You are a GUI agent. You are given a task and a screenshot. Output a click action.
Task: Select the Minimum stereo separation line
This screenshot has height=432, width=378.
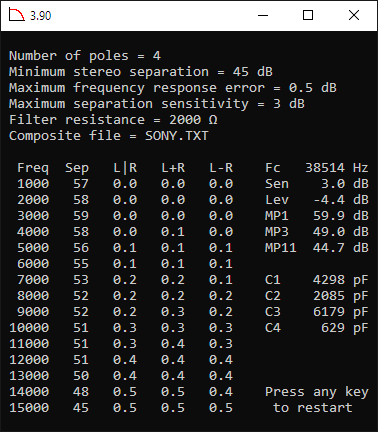(x=141, y=72)
